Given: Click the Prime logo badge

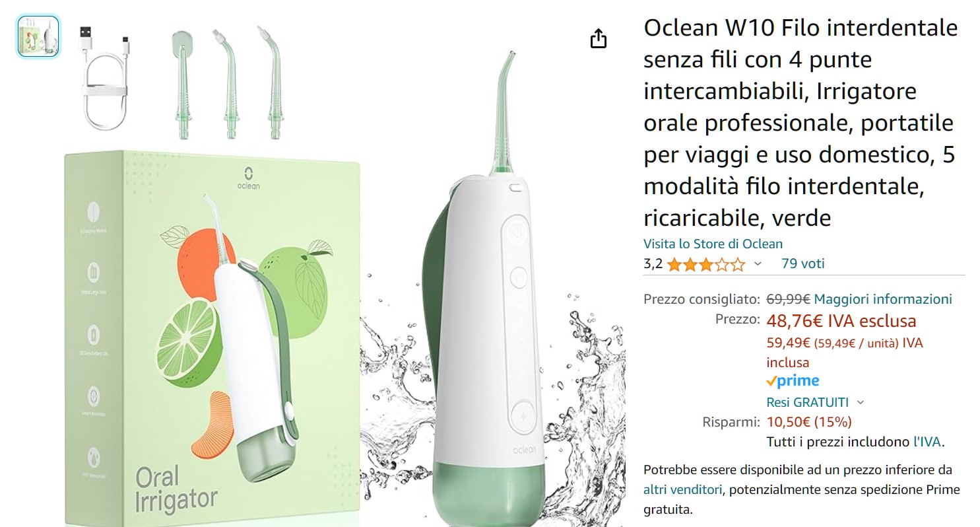Looking at the screenshot, I should pyautogui.click(x=795, y=380).
